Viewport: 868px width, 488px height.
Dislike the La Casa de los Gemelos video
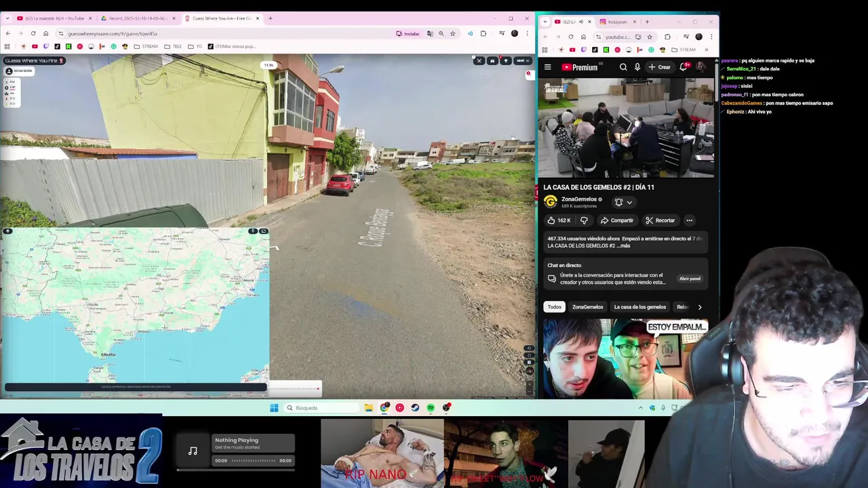pyautogui.click(x=584, y=220)
